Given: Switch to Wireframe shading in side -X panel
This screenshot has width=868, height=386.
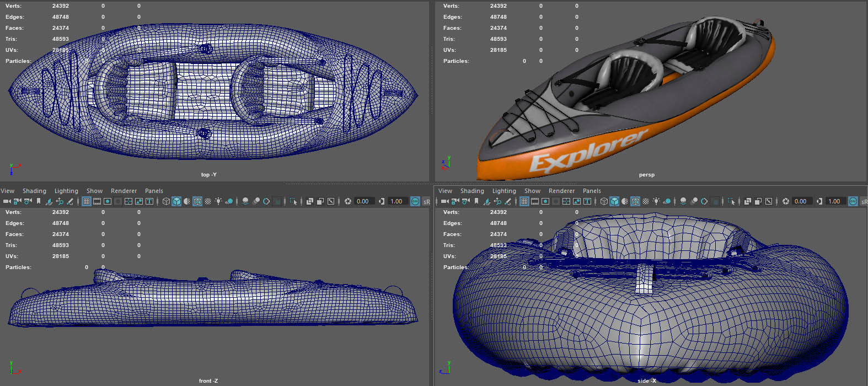Looking at the screenshot, I should pyautogui.click(x=604, y=201).
